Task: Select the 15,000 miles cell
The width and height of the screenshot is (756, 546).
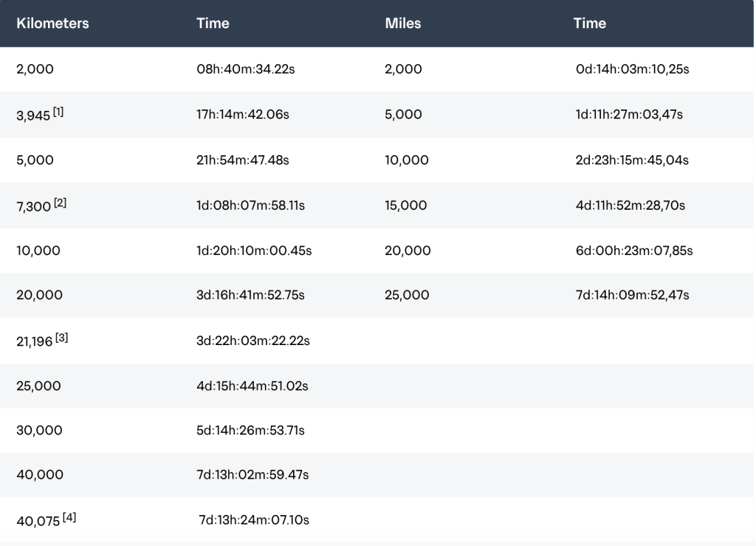Action: 406,205
